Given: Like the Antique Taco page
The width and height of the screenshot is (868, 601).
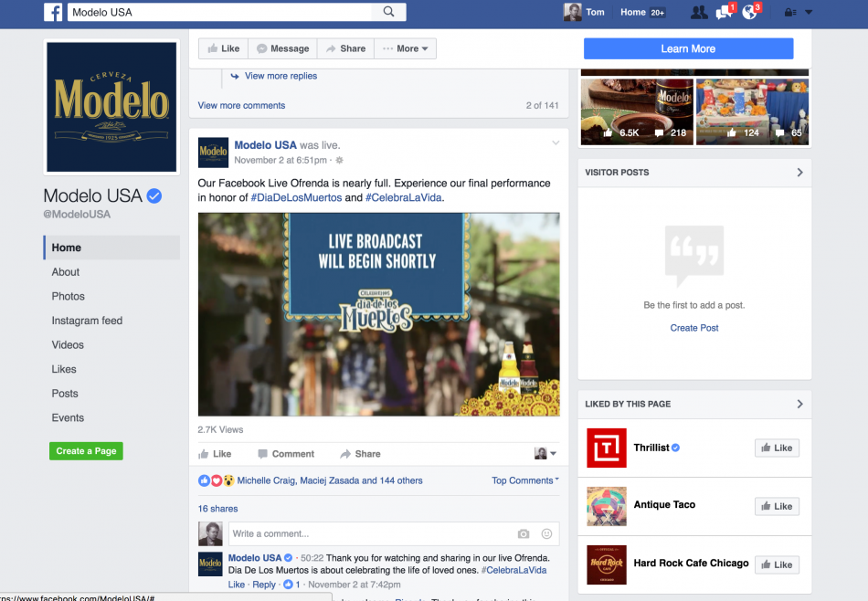Looking at the screenshot, I should coord(777,506).
